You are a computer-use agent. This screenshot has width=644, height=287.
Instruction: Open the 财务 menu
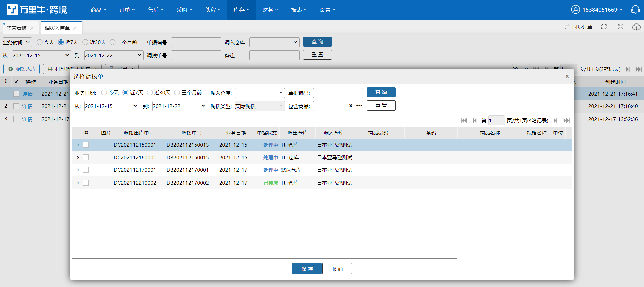pos(270,10)
